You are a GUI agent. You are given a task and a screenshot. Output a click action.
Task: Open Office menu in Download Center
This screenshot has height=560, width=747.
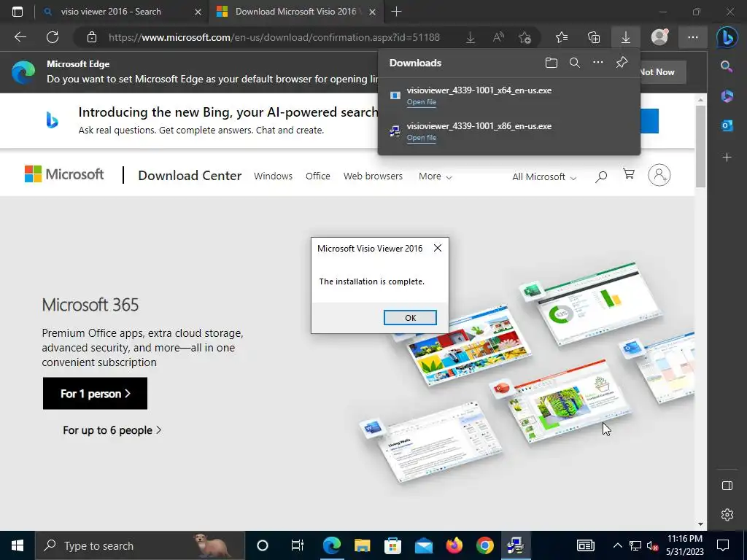point(318,176)
